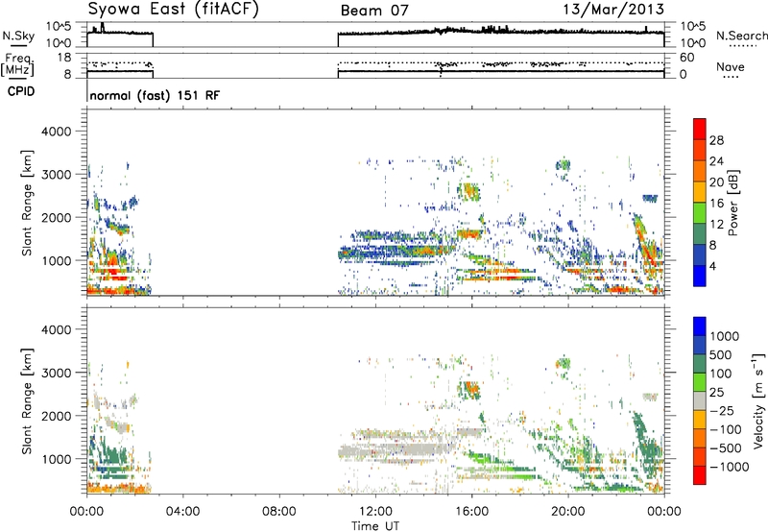Click the velocity color bar value '-500'
Image resolution: width=768 pixels, height=532 pixels.
726,448
